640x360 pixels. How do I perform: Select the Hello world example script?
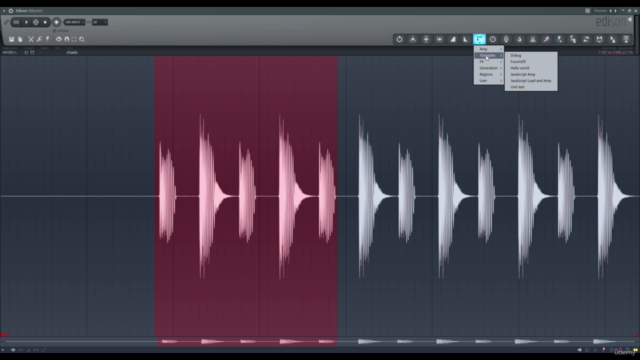(x=531, y=68)
